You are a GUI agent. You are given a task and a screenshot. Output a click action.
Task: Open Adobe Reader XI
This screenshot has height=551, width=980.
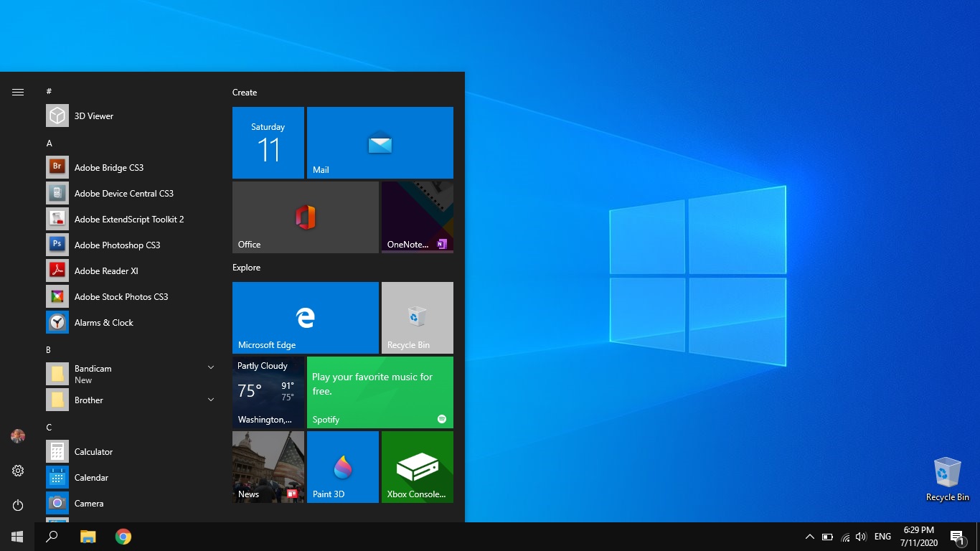click(x=104, y=270)
